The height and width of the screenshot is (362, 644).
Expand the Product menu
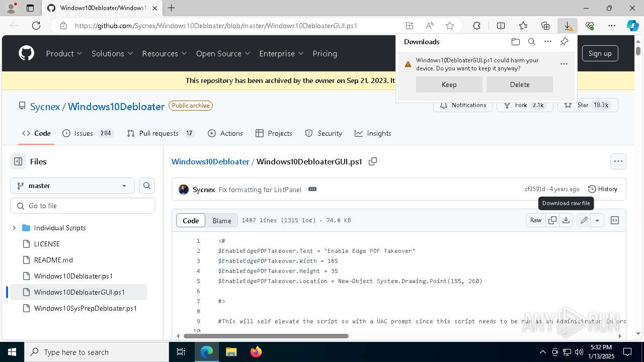pos(64,53)
